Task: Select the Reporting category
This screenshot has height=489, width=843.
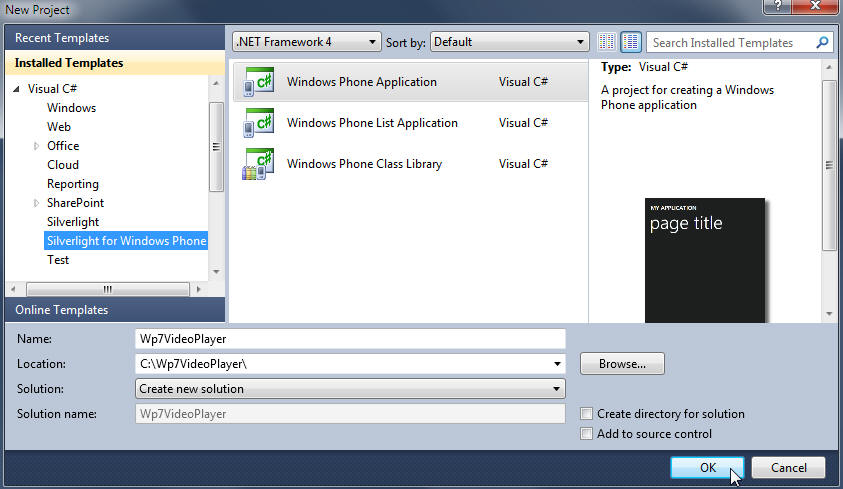Action: (73, 184)
